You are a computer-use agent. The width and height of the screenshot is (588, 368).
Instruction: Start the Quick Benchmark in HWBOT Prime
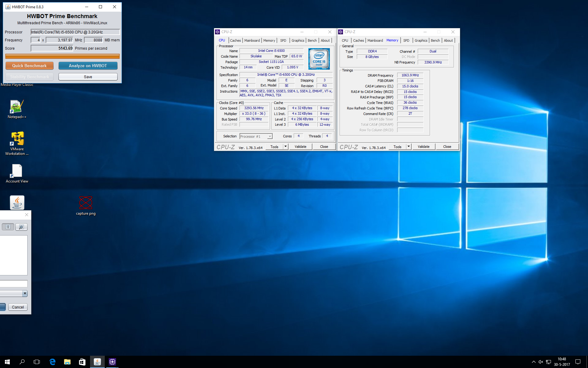tap(29, 66)
